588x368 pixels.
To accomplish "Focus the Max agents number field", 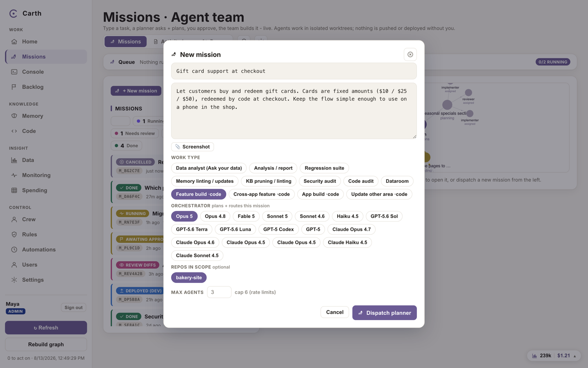I will pyautogui.click(x=219, y=292).
